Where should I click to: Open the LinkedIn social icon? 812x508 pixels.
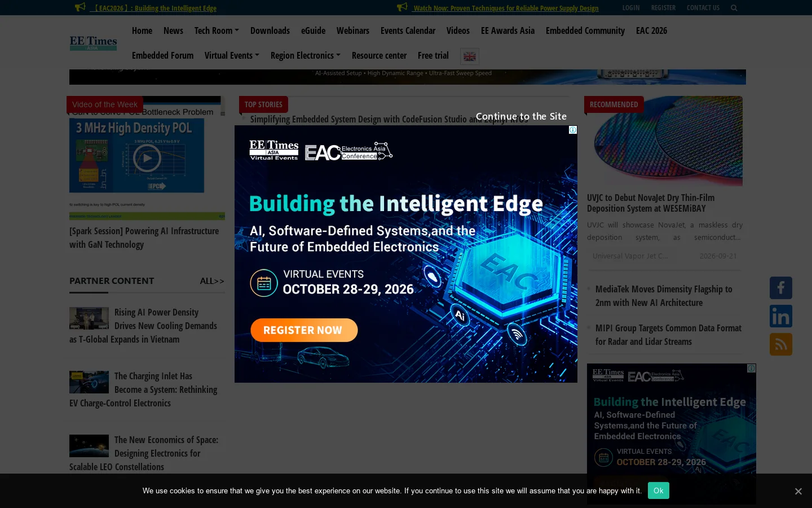point(781,316)
